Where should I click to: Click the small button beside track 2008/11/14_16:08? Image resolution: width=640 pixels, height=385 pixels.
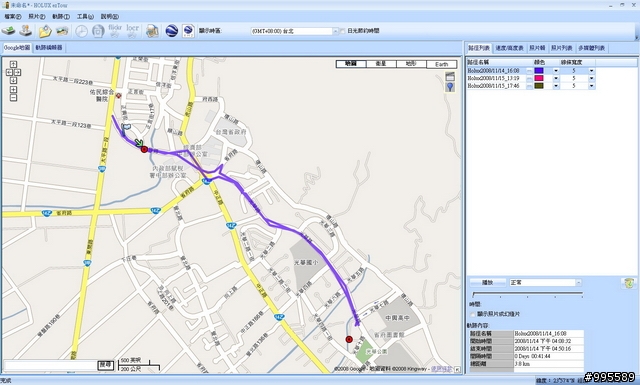click(529, 71)
